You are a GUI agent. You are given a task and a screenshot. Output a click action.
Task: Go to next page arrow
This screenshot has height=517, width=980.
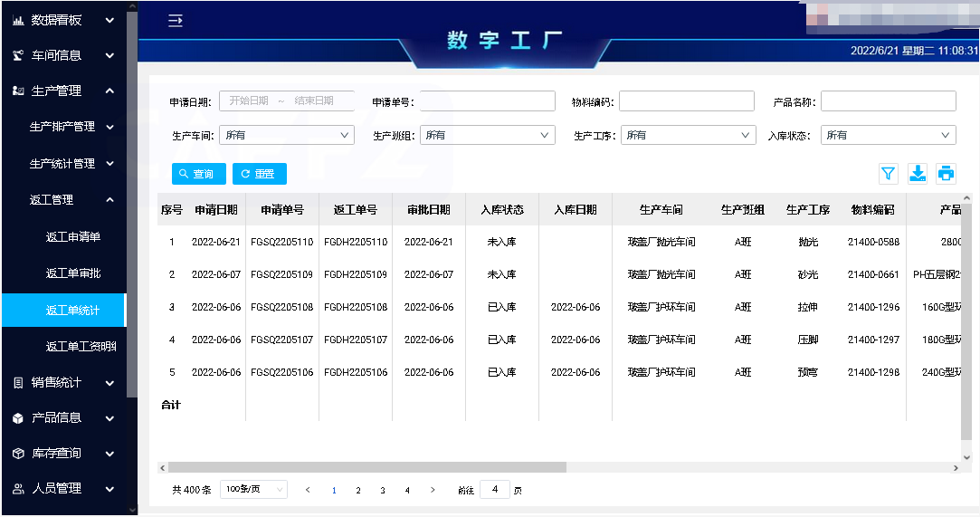pos(433,490)
